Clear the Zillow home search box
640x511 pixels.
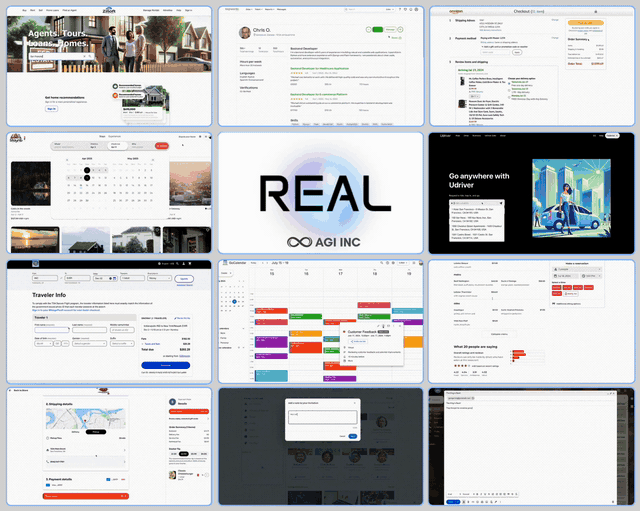coord(84,56)
